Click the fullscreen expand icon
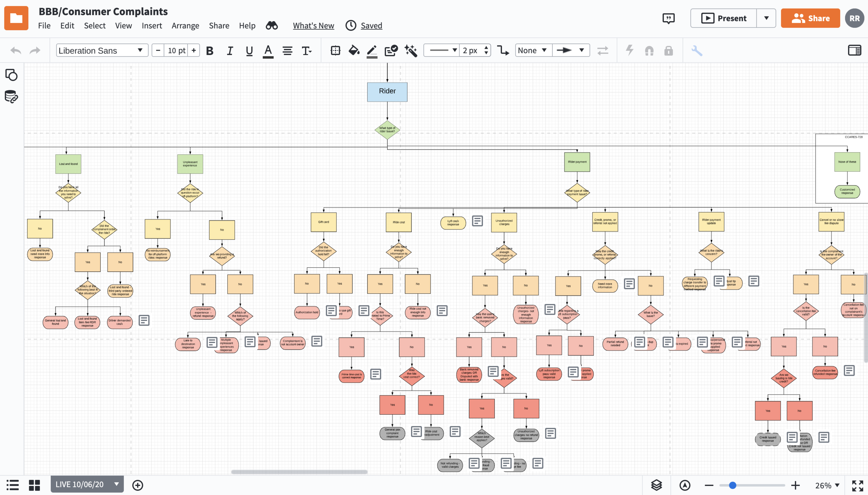Screen dimensions: 868x495 [x=857, y=485]
